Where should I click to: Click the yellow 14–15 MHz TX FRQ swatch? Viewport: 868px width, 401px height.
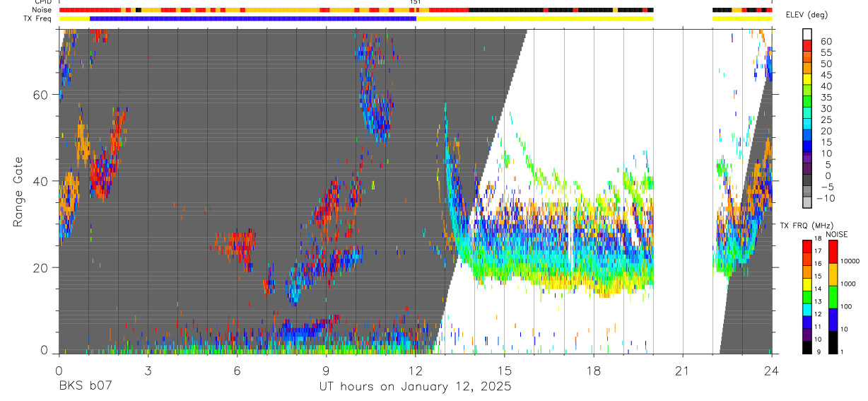pos(807,284)
